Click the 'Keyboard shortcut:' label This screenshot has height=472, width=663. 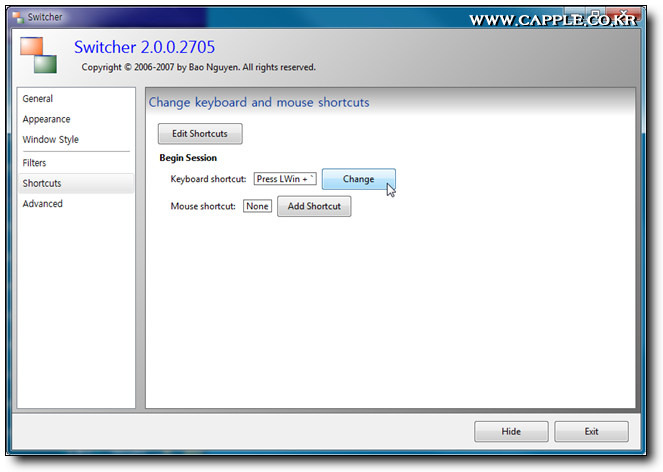pos(208,179)
